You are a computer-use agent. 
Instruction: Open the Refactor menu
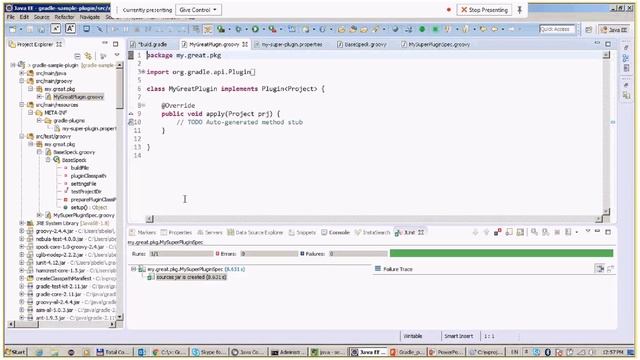[64, 17]
